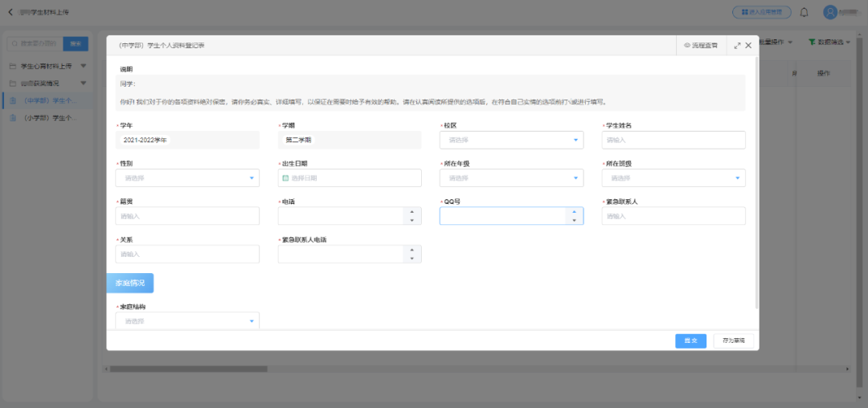Click the calendar icon in 出生日期

pyautogui.click(x=285, y=178)
